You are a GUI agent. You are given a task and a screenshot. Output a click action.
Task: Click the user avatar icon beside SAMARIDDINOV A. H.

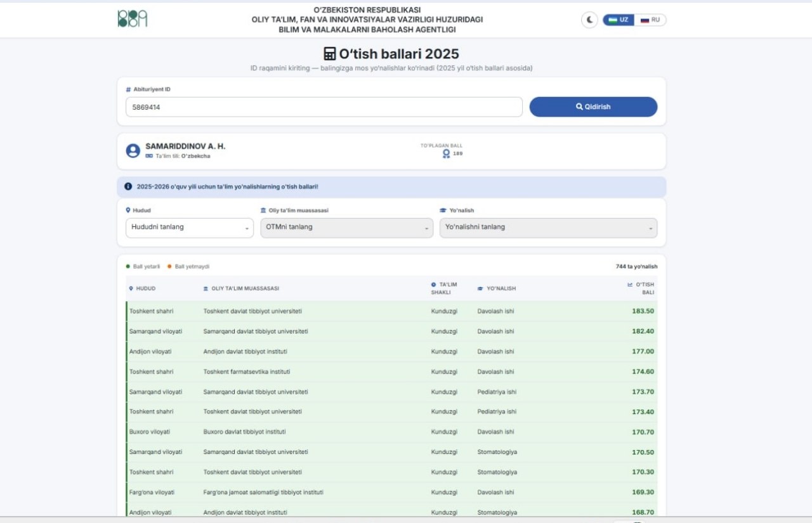click(133, 150)
